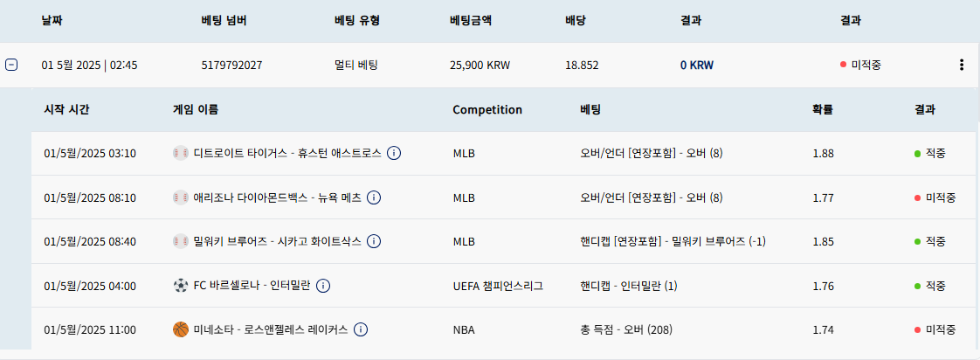
Task: Click the red 미적중 status on the bet row
Action: 860,65
